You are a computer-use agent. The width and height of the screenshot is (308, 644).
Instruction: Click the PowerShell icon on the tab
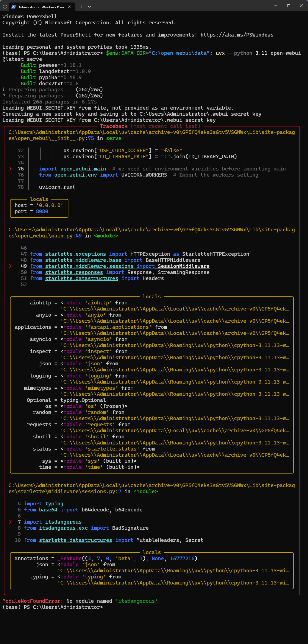pyautogui.click(x=13, y=7)
